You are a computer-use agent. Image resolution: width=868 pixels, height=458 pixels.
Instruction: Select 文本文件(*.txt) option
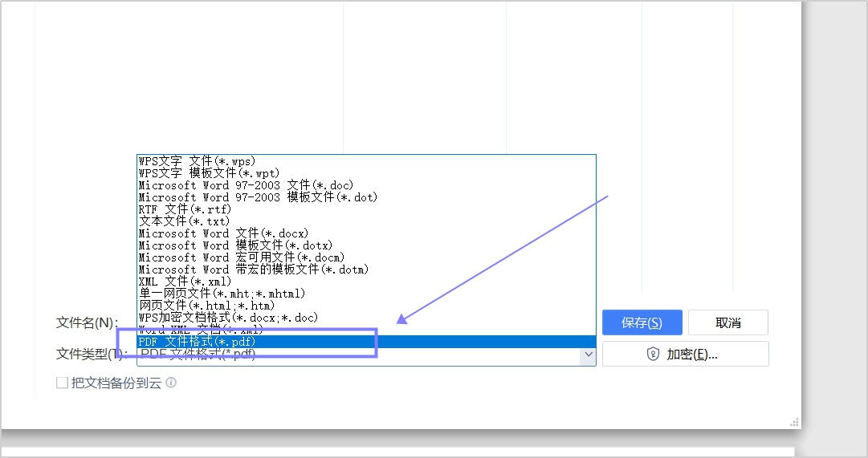366,222
